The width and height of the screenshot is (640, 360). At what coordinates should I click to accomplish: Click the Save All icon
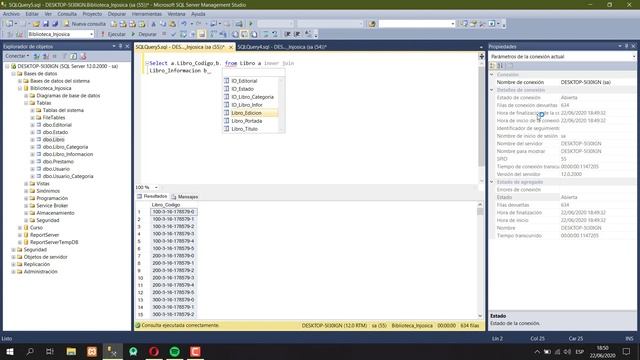(x=55, y=24)
